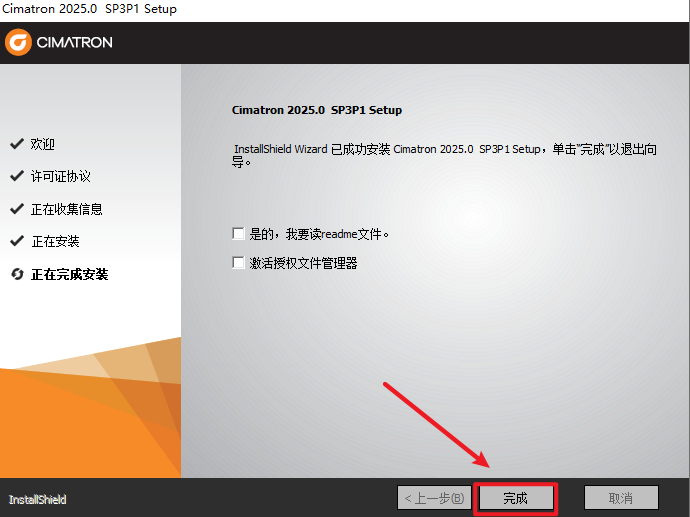The height and width of the screenshot is (517, 690).
Task: Click the checkmark icon beside 欢迎
Action: click(16, 144)
